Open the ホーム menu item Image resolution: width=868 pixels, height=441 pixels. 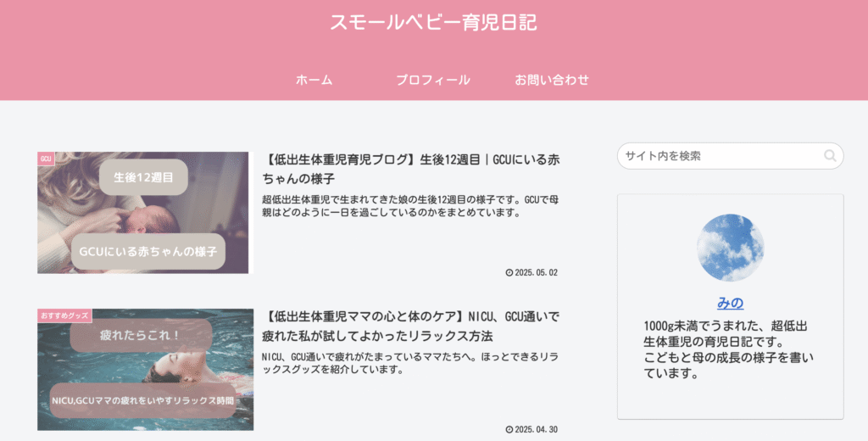pyautogui.click(x=314, y=80)
